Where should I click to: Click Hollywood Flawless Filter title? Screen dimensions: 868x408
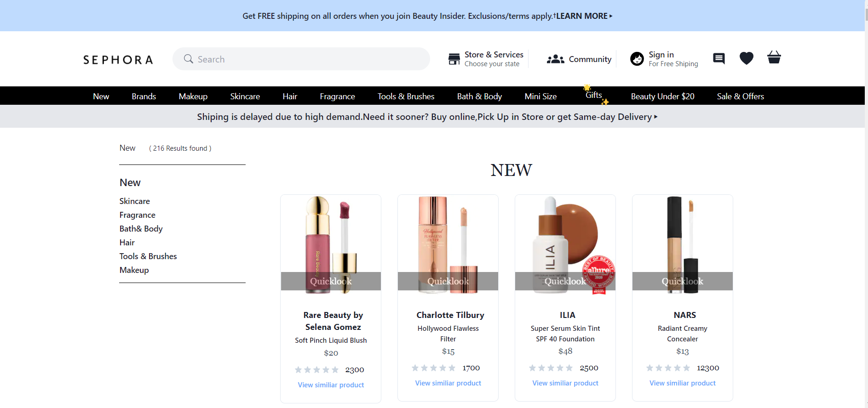448,334
